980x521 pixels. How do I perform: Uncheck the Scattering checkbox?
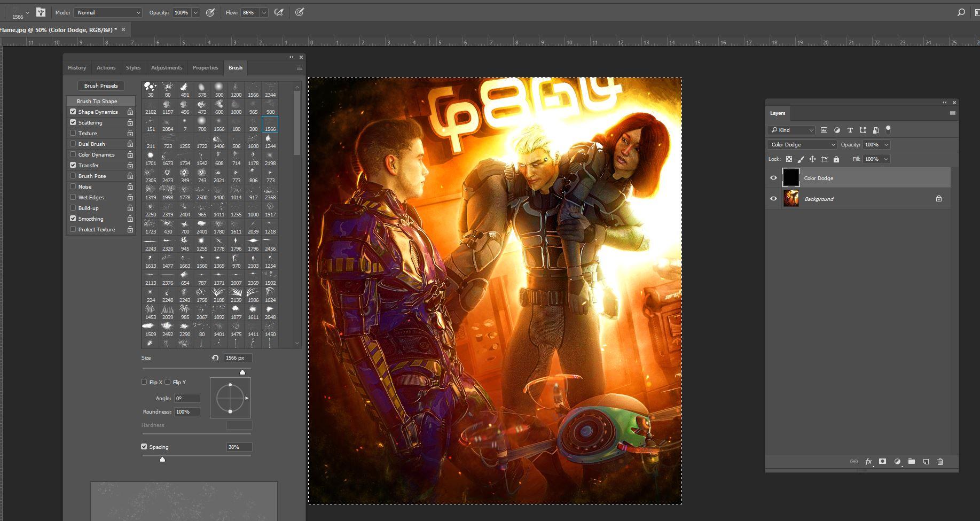point(73,122)
